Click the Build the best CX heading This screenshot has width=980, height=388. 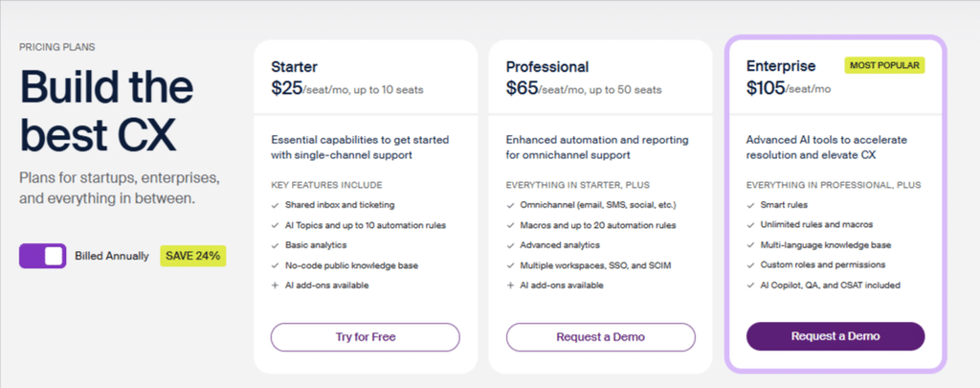click(x=107, y=111)
